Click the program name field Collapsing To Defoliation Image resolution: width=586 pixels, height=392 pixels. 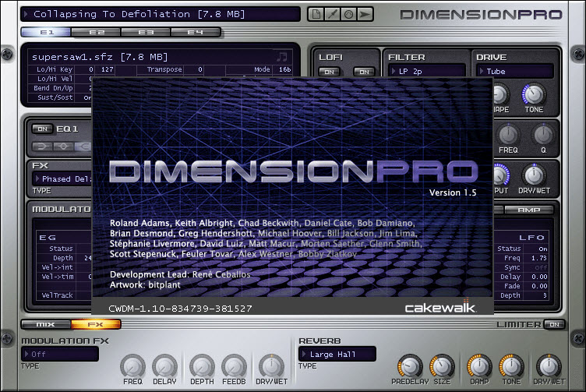point(160,14)
